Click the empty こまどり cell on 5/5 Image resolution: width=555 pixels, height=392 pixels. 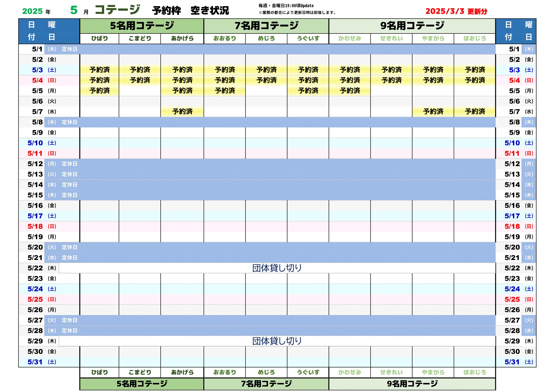pyautogui.click(x=140, y=91)
